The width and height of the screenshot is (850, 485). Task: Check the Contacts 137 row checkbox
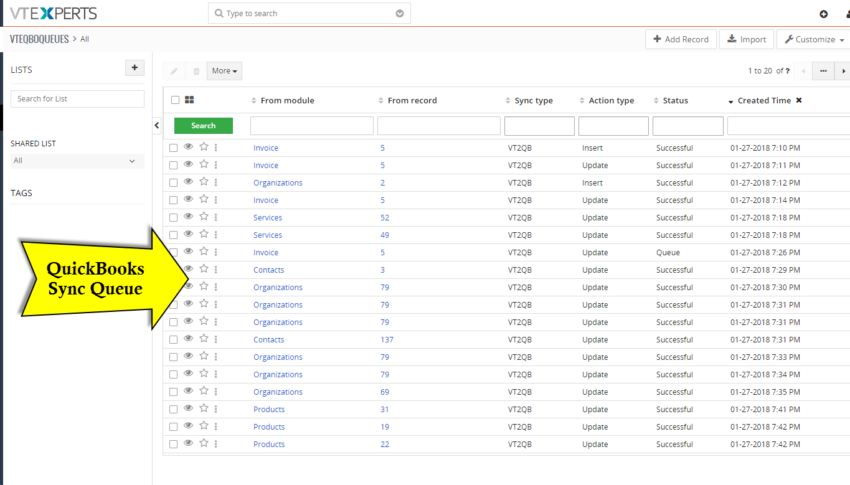pos(173,340)
